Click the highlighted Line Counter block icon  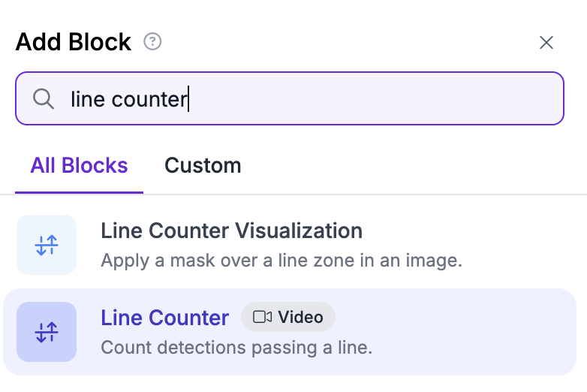(47, 332)
